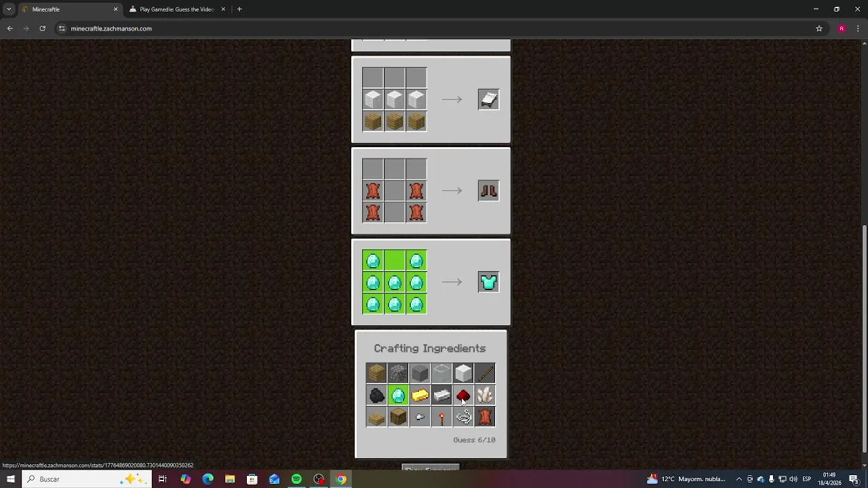
Task: Pick the glass block ingredient
Action: click(x=441, y=373)
